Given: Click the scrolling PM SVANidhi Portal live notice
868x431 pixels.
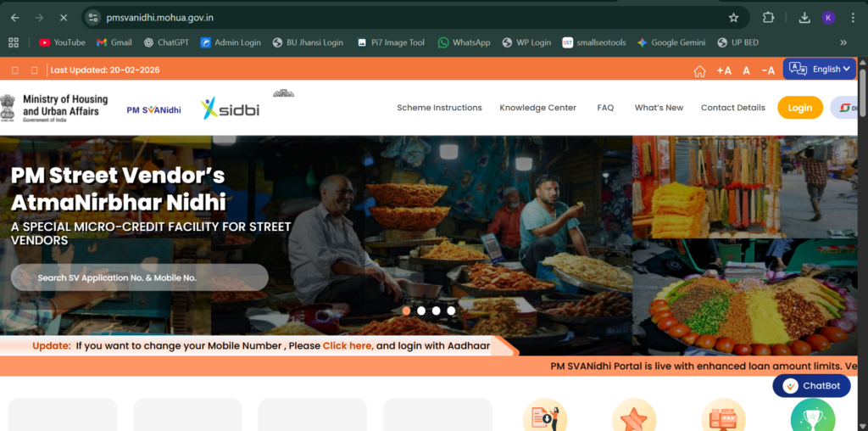Looking at the screenshot, I should (704, 367).
